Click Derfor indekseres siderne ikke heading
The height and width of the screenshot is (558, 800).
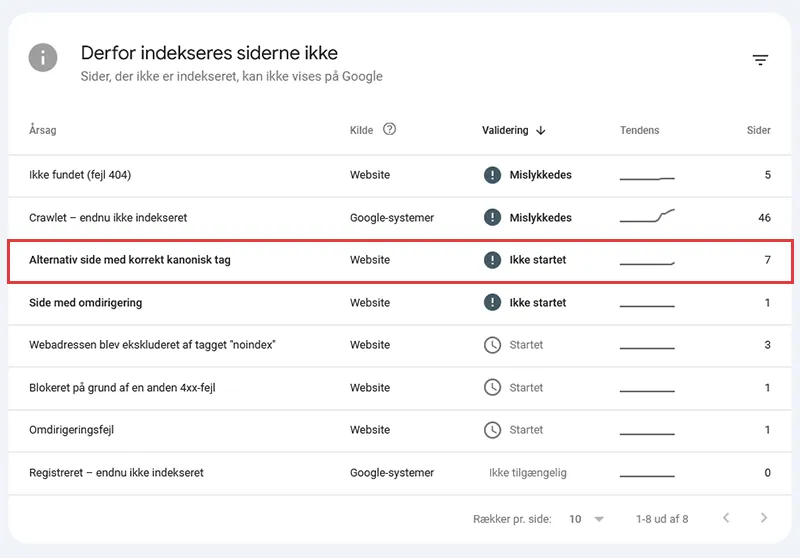coord(209,53)
